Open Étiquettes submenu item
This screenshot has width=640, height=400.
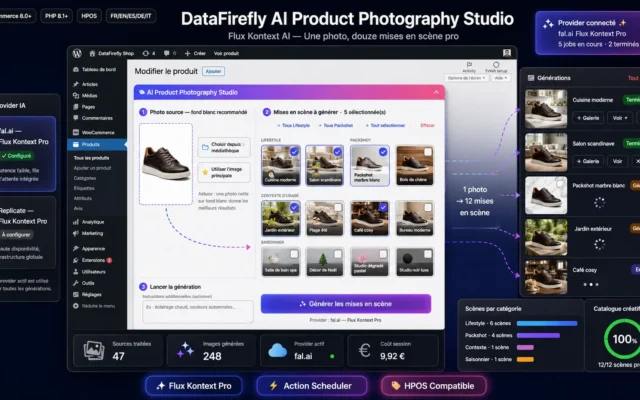tap(84, 189)
